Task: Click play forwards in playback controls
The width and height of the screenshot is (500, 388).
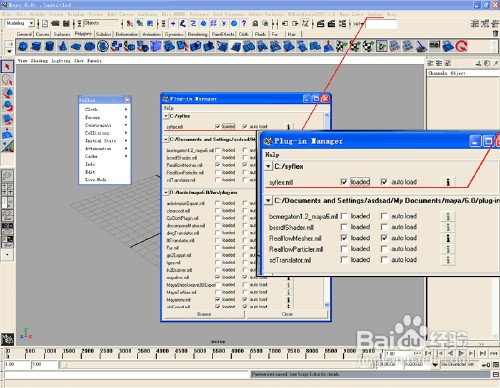Action: (x=461, y=353)
